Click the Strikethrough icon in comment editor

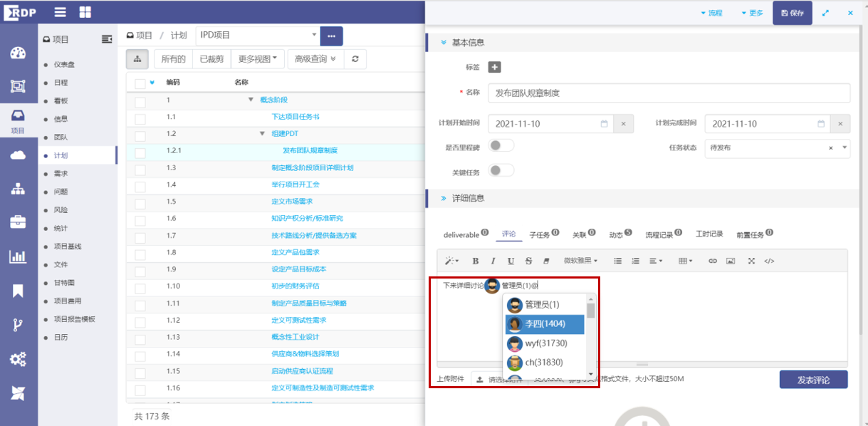(528, 261)
